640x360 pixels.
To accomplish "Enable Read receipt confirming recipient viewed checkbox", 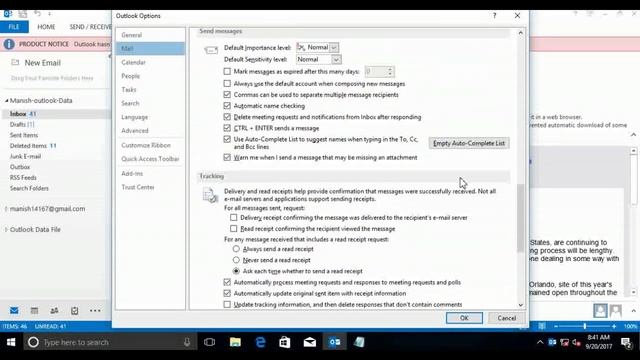I will [x=233, y=229].
